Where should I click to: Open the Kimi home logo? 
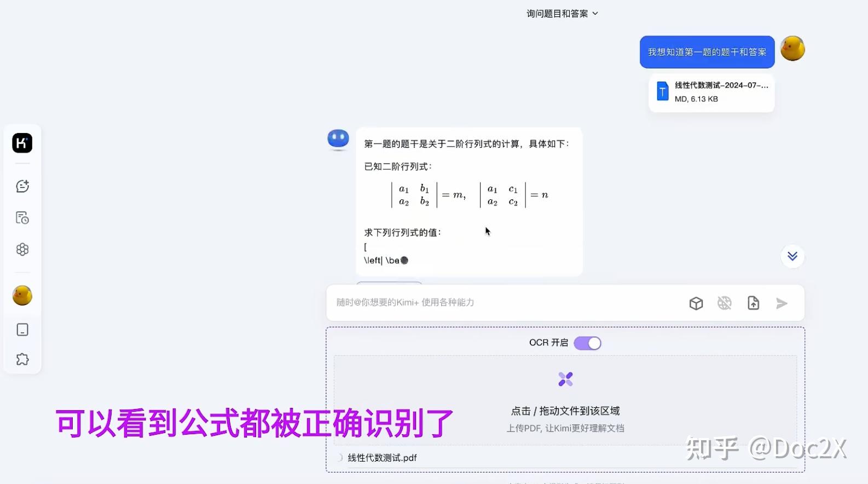22,143
